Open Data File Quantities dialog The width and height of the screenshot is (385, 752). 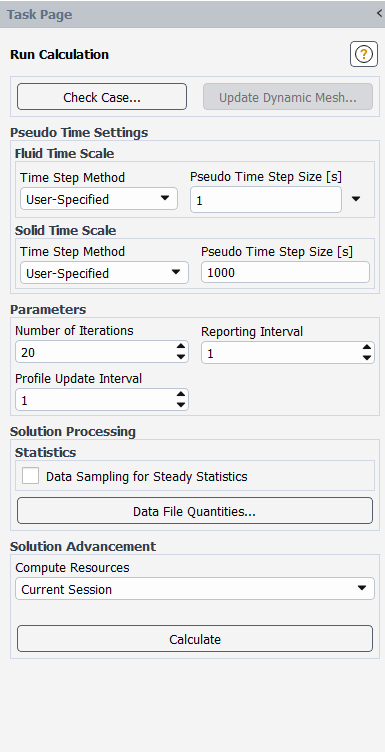coord(195,511)
